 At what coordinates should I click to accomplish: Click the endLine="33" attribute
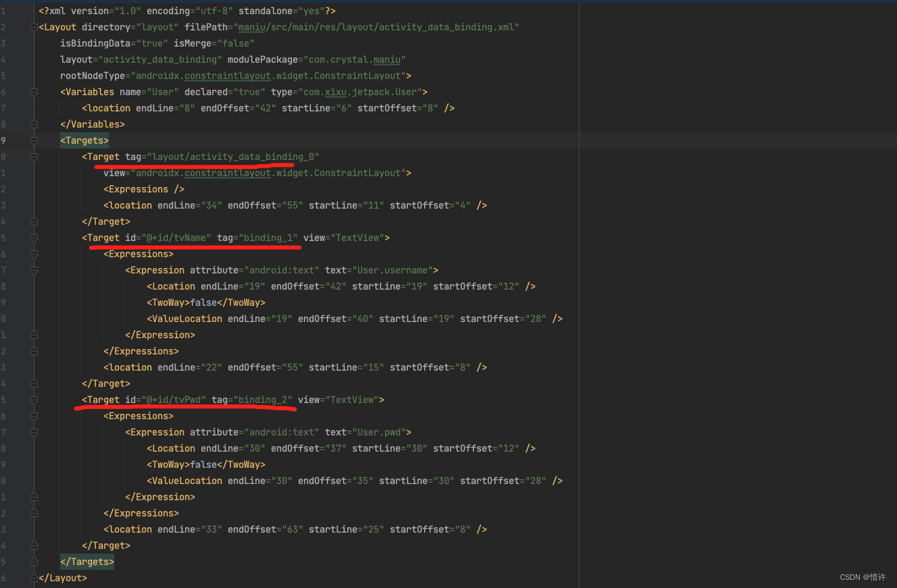190,529
